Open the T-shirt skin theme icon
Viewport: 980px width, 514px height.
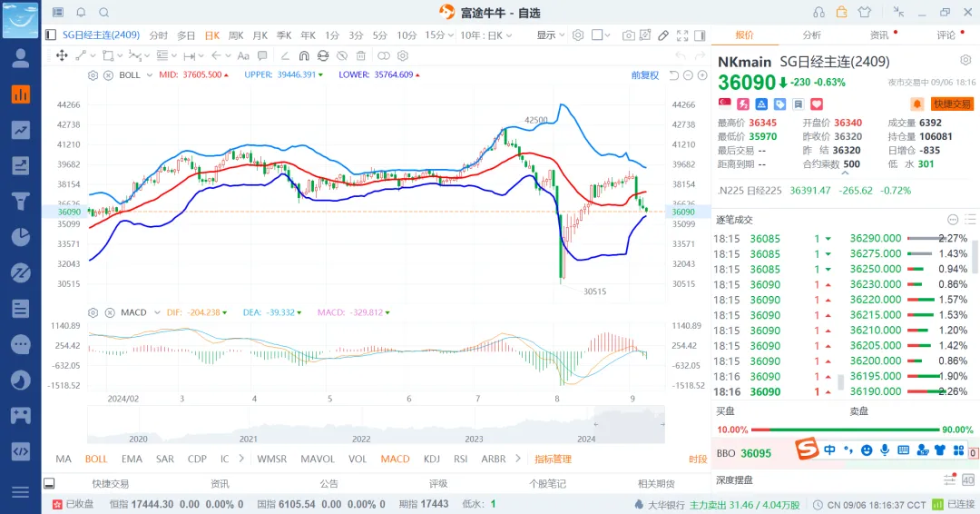[865, 12]
